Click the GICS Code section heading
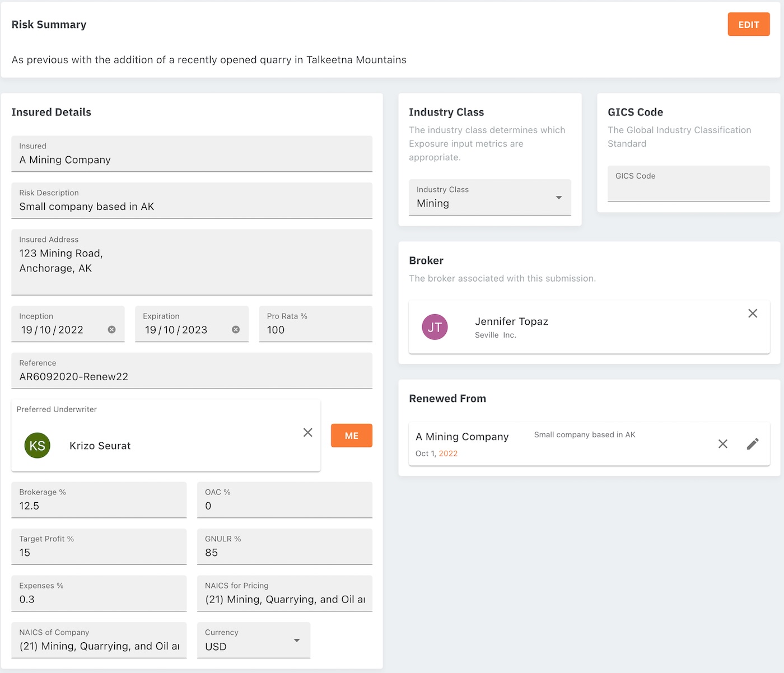 636,112
